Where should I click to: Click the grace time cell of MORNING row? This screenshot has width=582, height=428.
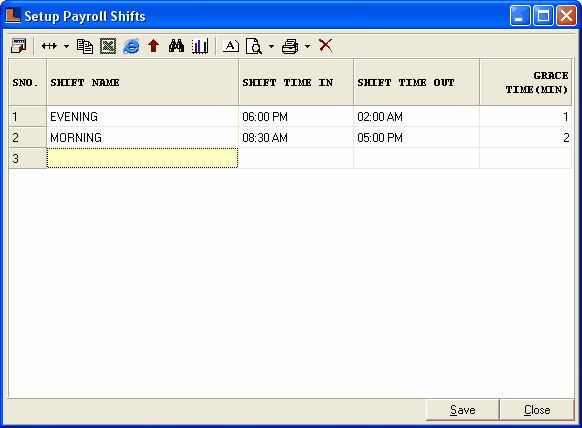click(526, 138)
